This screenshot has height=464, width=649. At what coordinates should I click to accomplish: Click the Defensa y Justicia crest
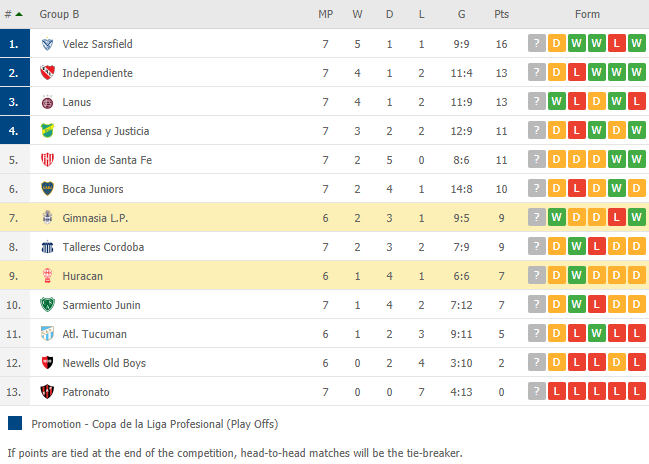[48, 131]
